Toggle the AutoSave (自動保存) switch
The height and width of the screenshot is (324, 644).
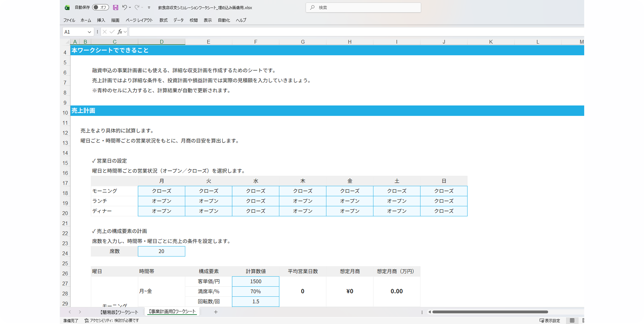(100, 7)
